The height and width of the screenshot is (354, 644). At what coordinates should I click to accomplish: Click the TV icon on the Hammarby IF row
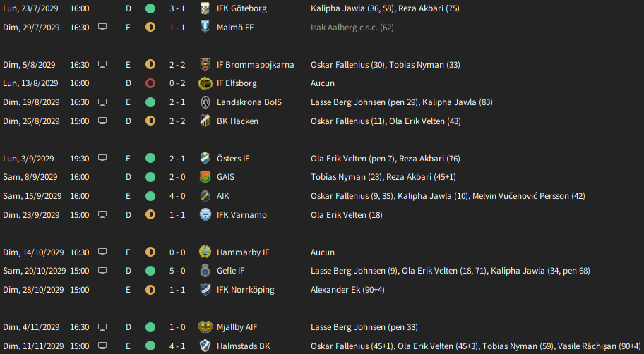pos(102,252)
